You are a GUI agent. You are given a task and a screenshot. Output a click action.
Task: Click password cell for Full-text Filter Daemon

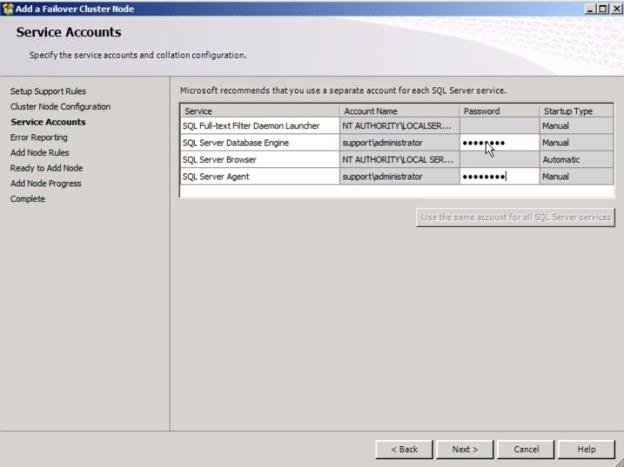click(499, 126)
